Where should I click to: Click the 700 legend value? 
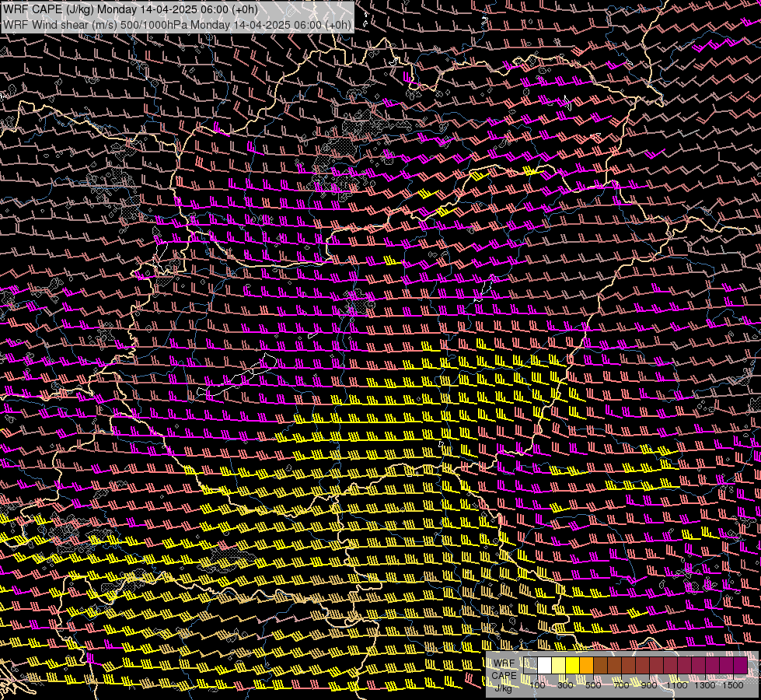coord(621,685)
